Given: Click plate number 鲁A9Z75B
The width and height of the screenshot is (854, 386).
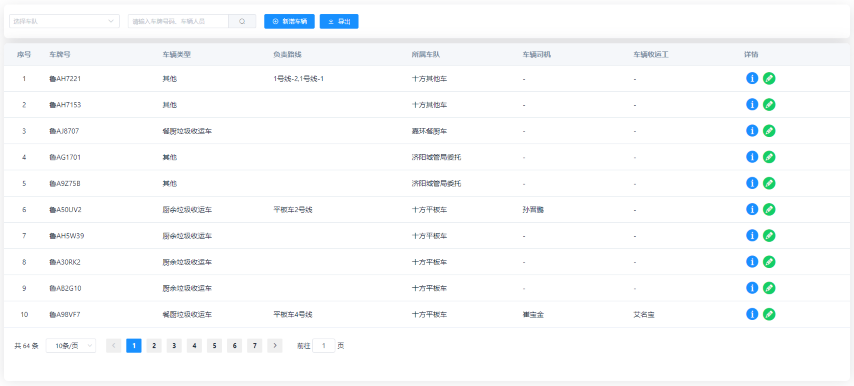Looking at the screenshot, I should pos(65,183).
